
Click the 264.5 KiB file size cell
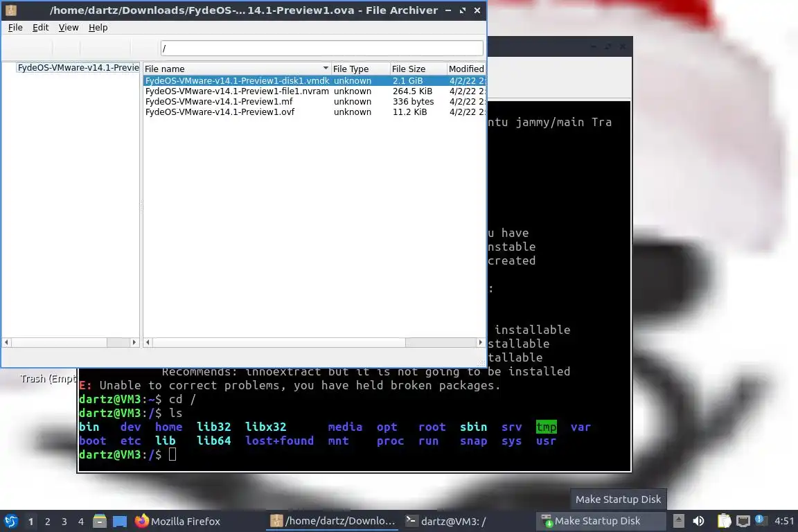[412, 91]
